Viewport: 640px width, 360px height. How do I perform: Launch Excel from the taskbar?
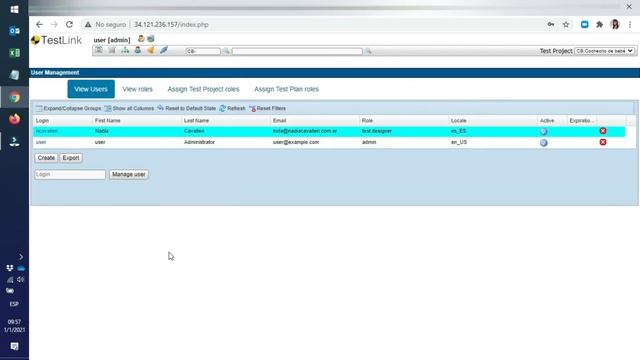[x=14, y=53]
